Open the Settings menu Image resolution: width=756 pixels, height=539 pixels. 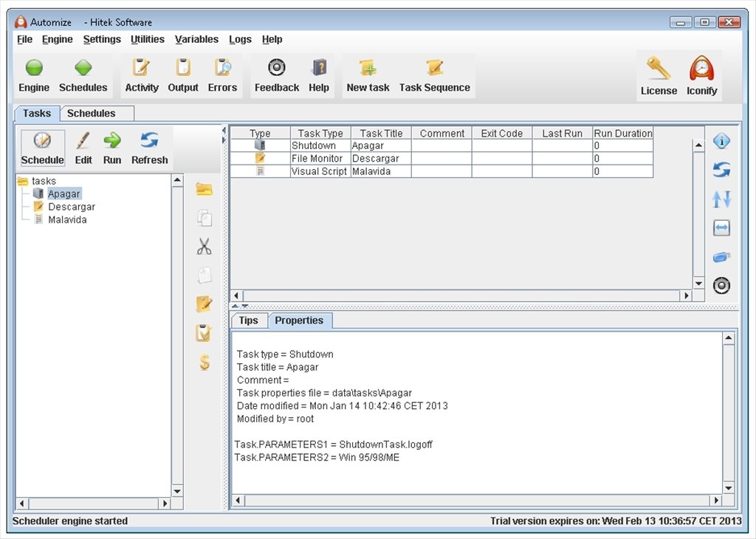102,40
